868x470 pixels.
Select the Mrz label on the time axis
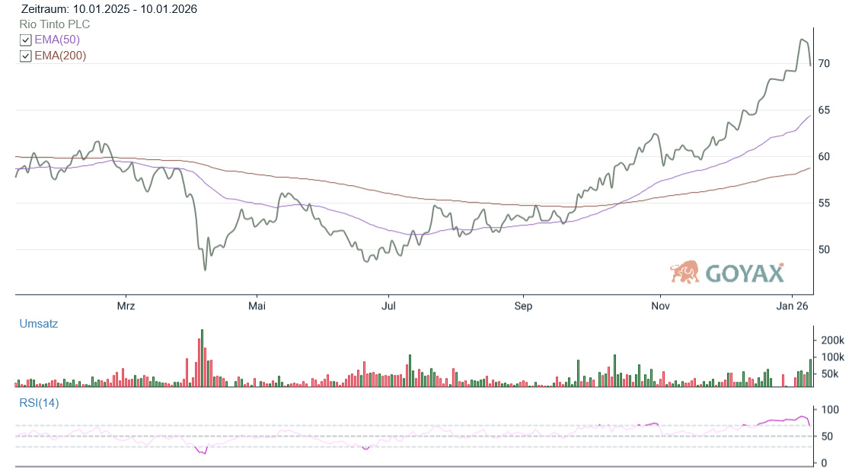point(126,306)
